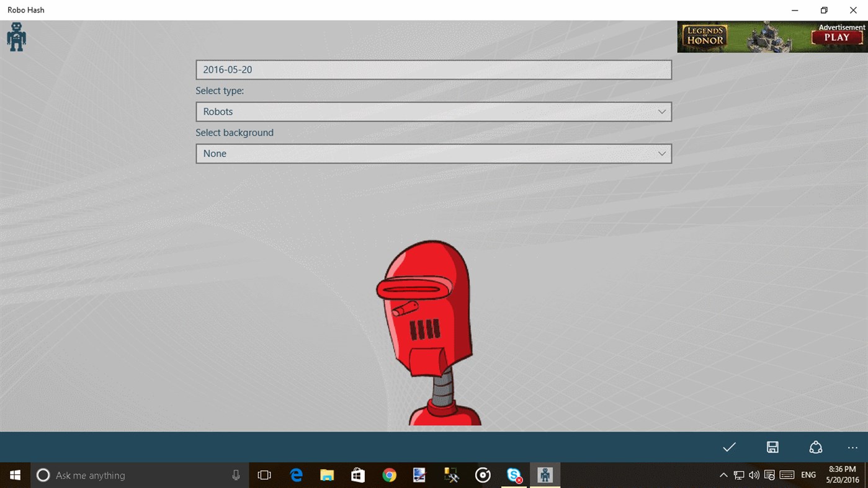Open Microsoft Edge from the taskbar
This screenshot has height=488, width=868.
coord(296,475)
